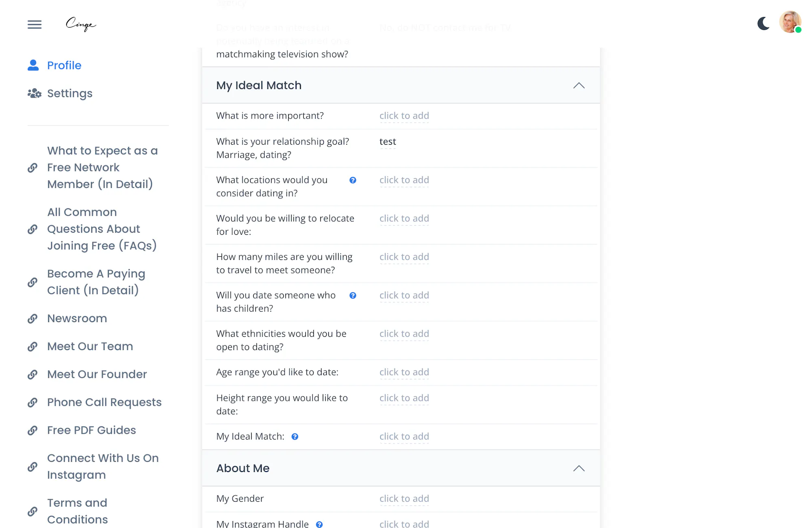This screenshot has width=812, height=528.
Task: Click link icon beside Free PDF Guides
Action: pyautogui.click(x=32, y=431)
